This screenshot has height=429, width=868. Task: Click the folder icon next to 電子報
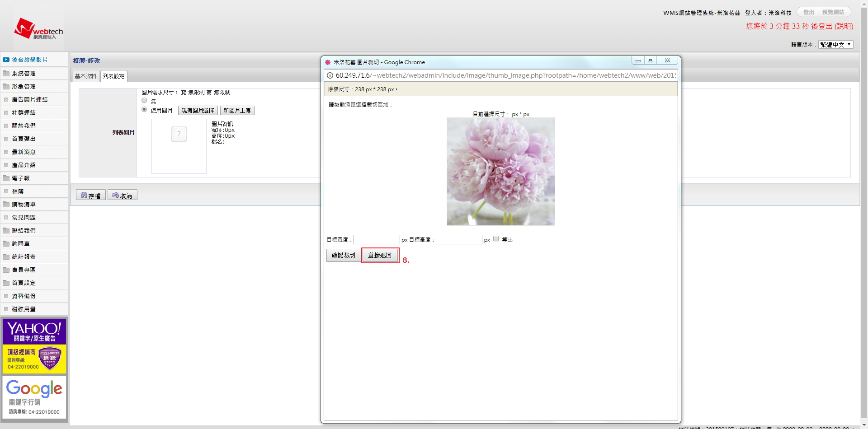[6, 178]
